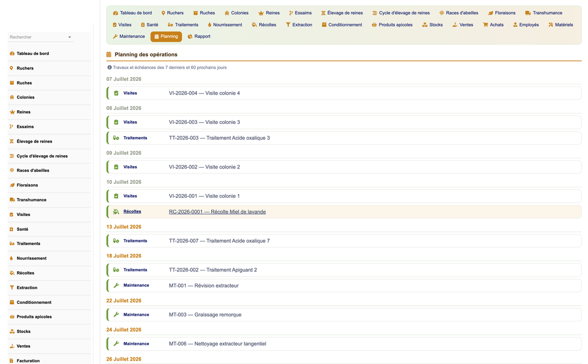Image resolution: width=588 pixels, height=364 pixels.
Task: Click the Achats cart icon in top navigation
Action: tap(486, 25)
